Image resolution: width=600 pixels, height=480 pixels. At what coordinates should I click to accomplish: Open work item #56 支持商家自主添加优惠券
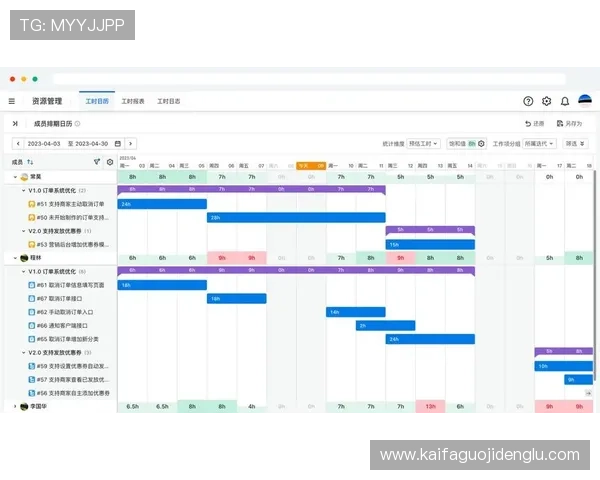click(x=73, y=393)
